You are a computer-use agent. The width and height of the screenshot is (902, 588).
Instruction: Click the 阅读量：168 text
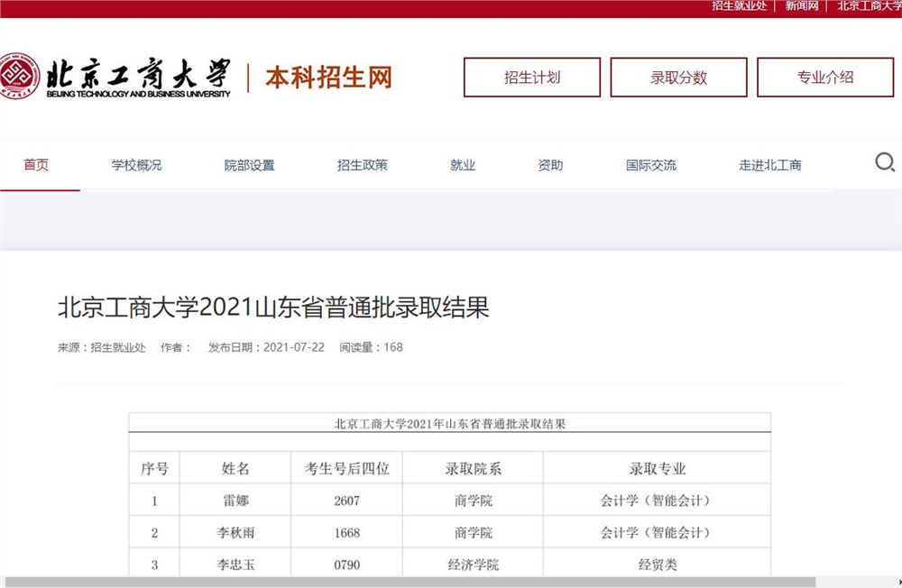[371, 347]
